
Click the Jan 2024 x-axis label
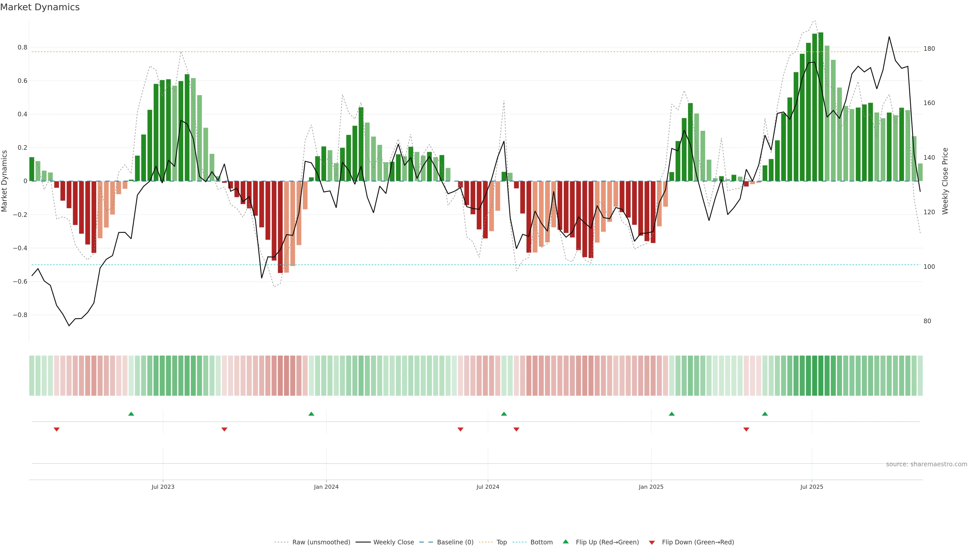coord(326,487)
